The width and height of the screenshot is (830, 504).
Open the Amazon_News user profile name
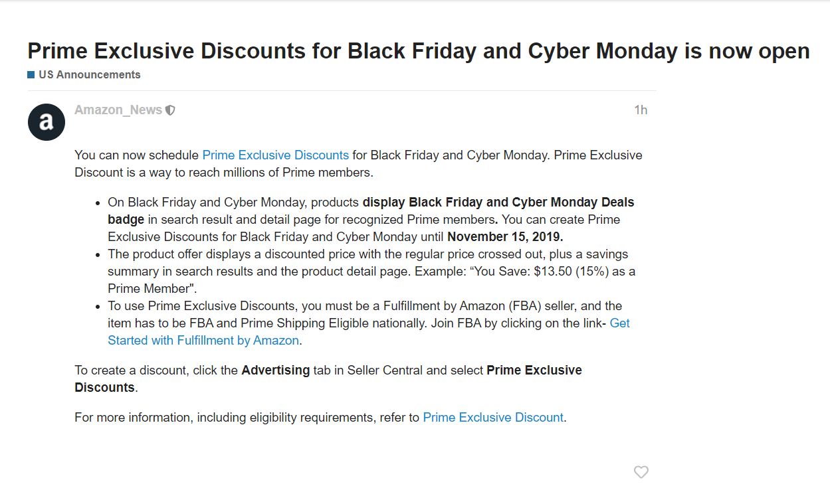click(118, 110)
